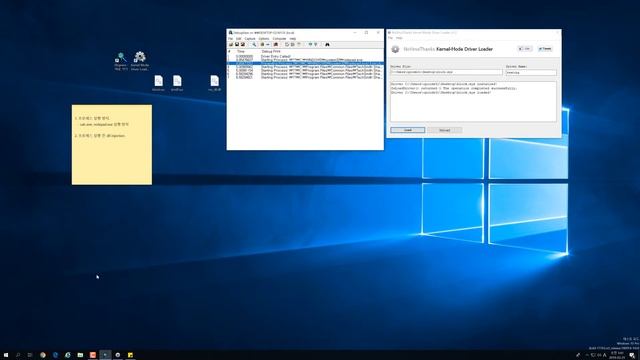The width and height of the screenshot is (640, 360).
Task: Open the Edit menu in DebugView
Action: click(238, 39)
